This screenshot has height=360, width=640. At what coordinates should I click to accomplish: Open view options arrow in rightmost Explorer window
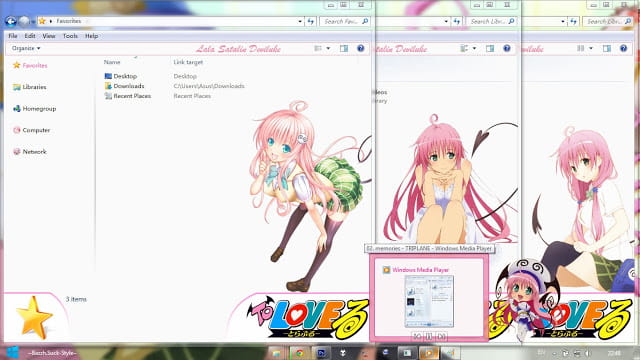click(x=591, y=48)
